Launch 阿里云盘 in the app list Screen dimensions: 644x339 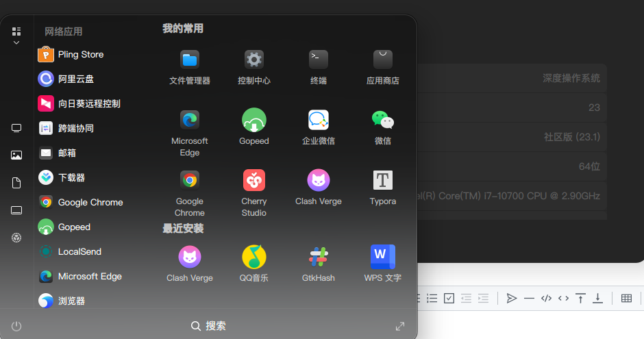coord(66,79)
